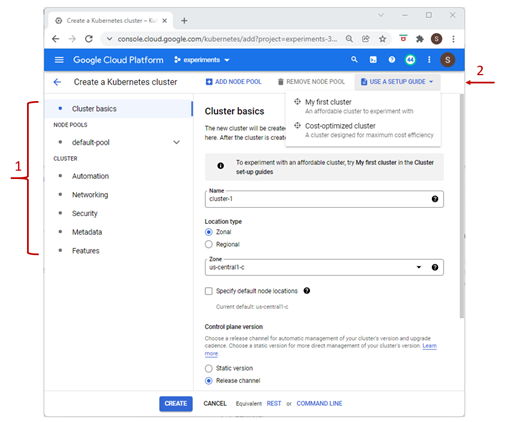Image resolution: width=506 pixels, height=422 pixels.
Task: Select the Regional location type
Action: [209, 244]
